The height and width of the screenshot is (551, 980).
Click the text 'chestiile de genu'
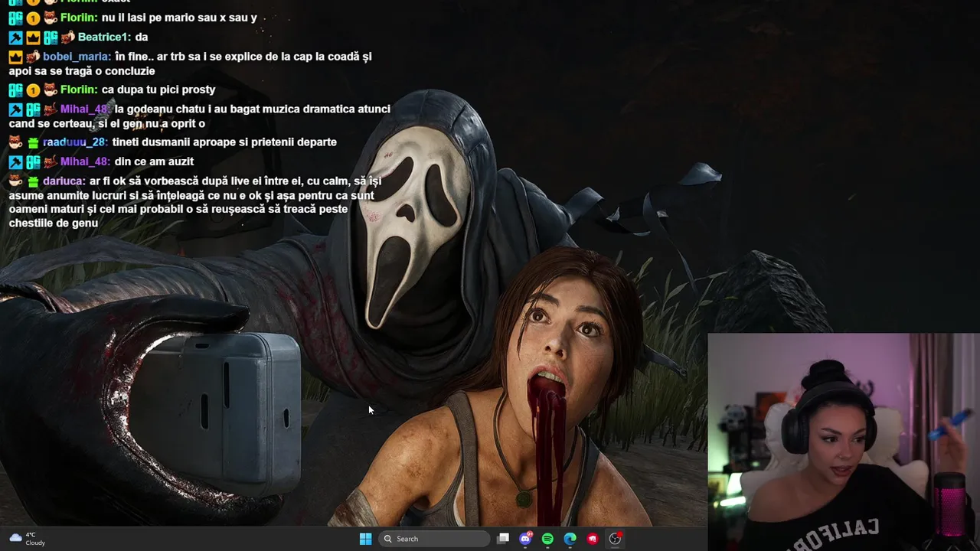point(54,223)
